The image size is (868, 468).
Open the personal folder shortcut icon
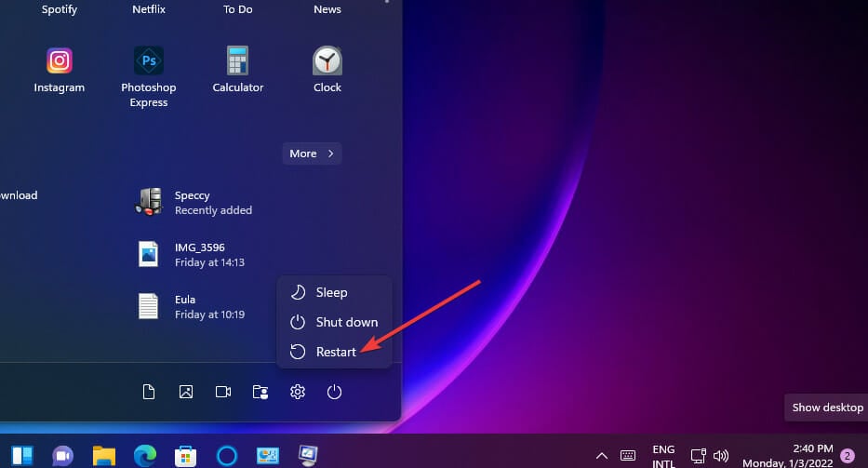click(x=260, y=392)
